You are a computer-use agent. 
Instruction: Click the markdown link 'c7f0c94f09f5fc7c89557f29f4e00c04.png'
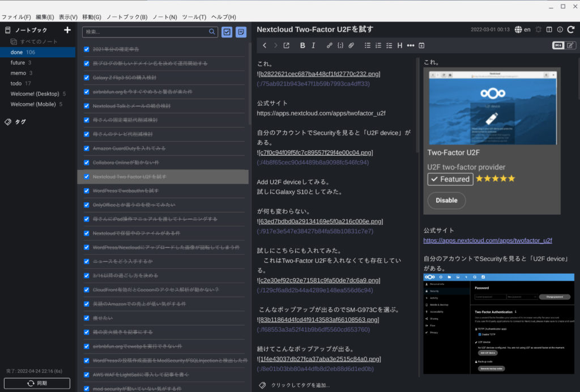point(316,152)
